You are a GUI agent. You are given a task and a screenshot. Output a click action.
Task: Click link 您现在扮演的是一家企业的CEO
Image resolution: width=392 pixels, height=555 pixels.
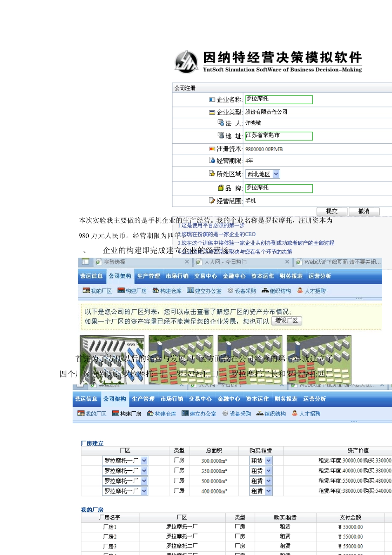click(x=217, y=234)
